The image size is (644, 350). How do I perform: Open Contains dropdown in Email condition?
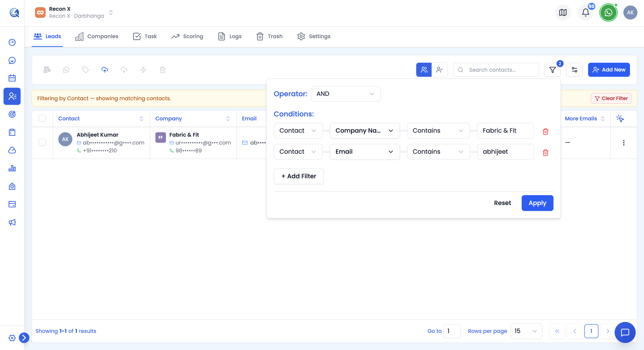coord(438,152)
